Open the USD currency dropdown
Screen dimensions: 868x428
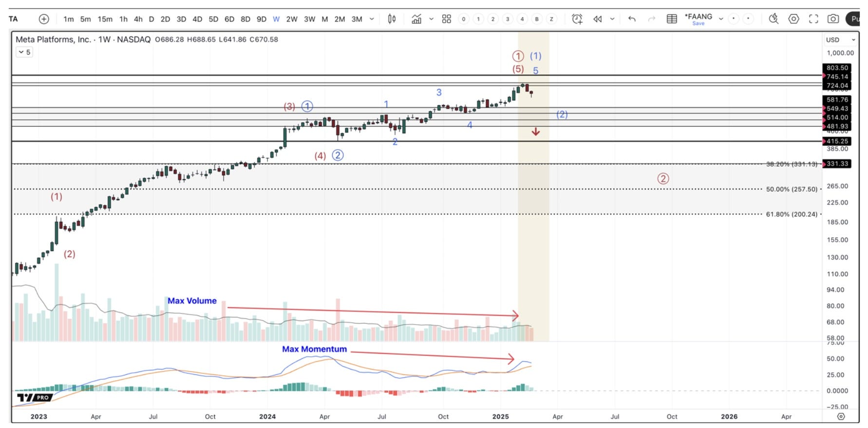(841, 40)
